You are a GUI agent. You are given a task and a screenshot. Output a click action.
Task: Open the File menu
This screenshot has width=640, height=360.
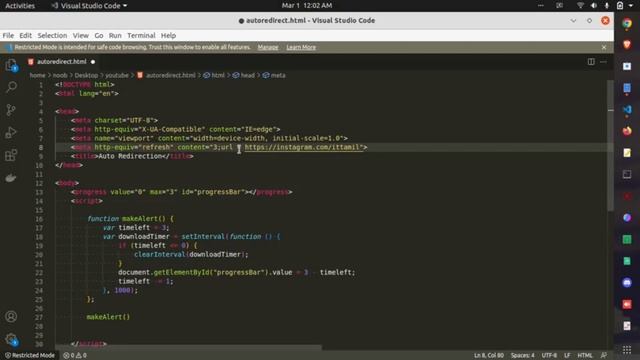point(8,36)
